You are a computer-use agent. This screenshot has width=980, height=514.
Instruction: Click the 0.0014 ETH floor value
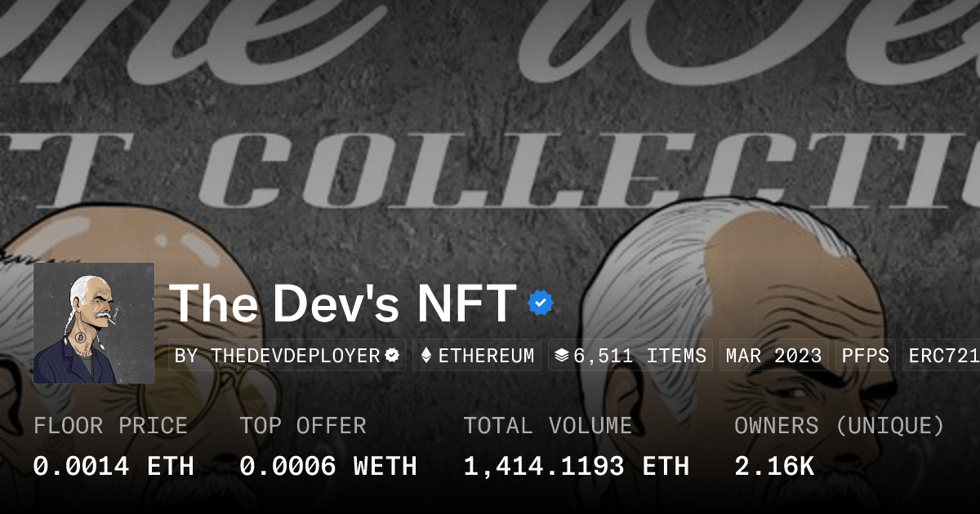114,467
